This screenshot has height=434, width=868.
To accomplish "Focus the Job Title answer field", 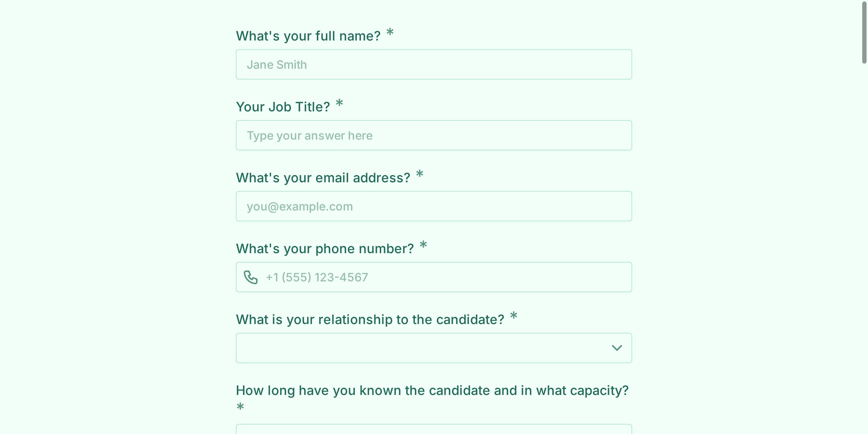I will (434, 136).
